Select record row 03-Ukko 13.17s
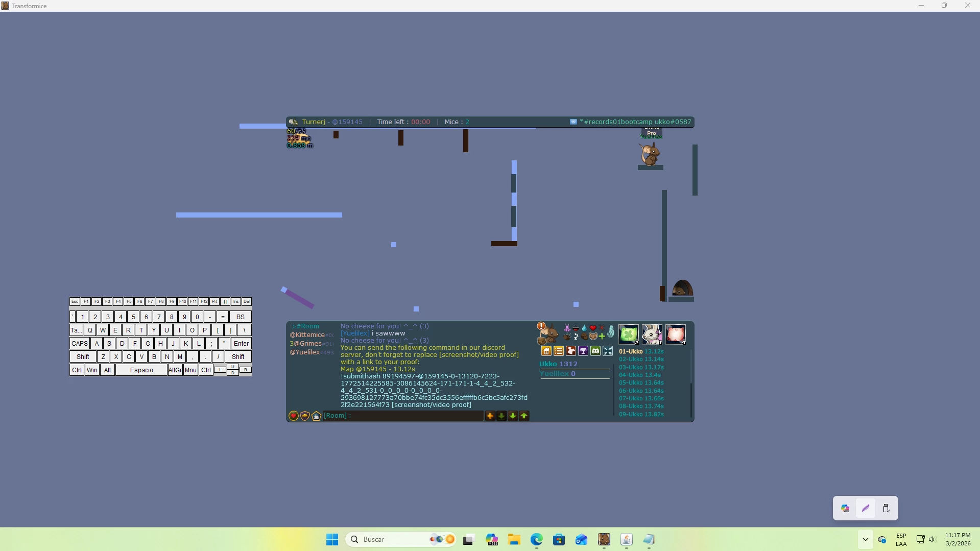The width and height of the screenshot is (980, 551). (641, 367)
